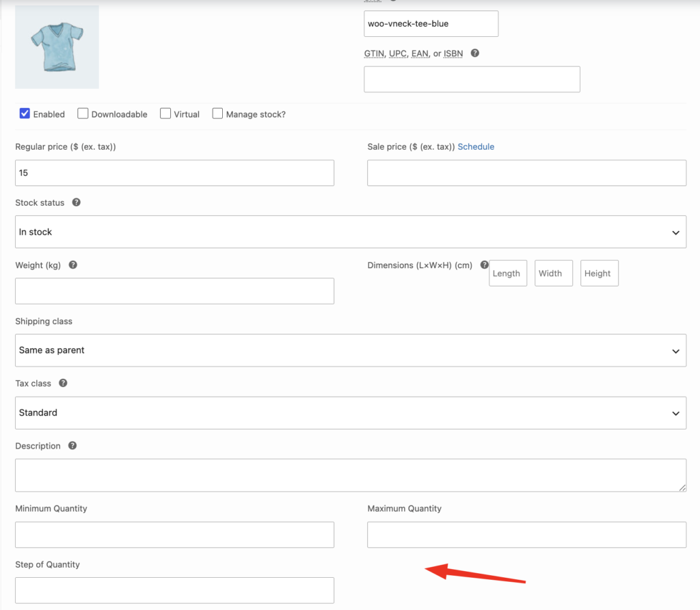Screen dimensions: 700x610
Task: Enable the Manage stock? checkbox
Action: (x=217, y=114)
